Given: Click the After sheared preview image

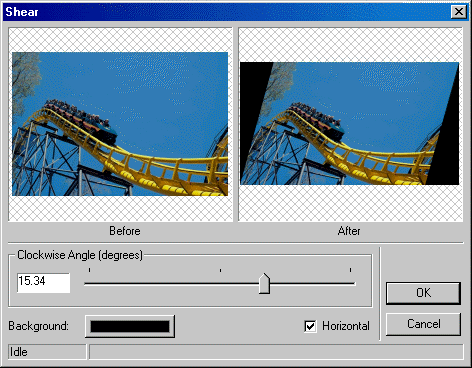Looking at the screenshot, I should (349, 123).
